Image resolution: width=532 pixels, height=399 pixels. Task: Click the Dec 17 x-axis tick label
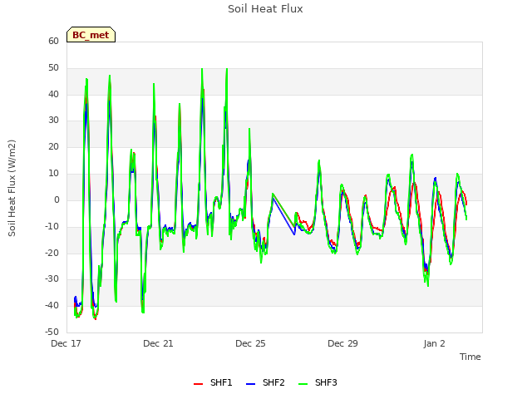(66, 343)
